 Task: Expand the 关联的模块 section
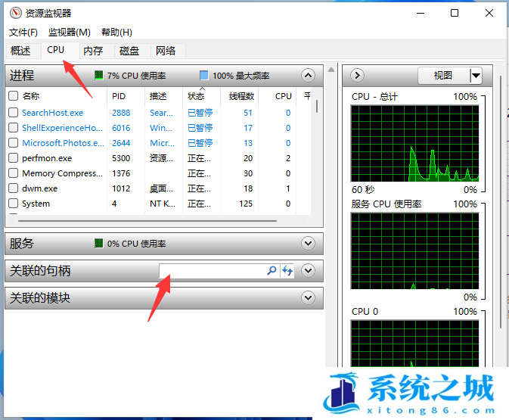[x=307, y=297]
